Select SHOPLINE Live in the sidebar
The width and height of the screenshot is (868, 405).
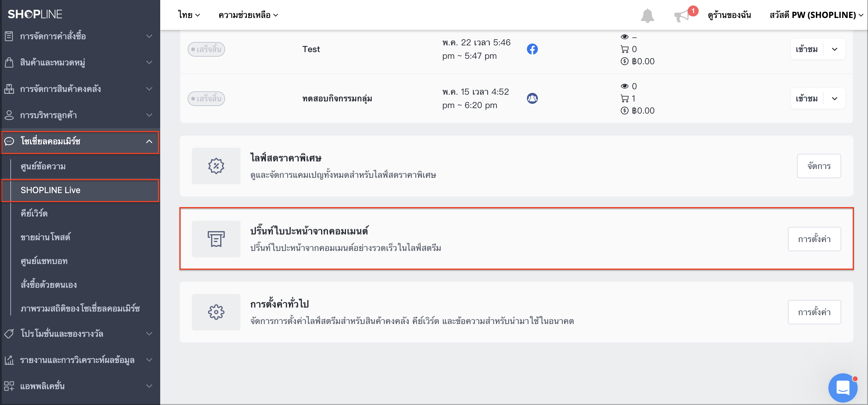(80, 190)
